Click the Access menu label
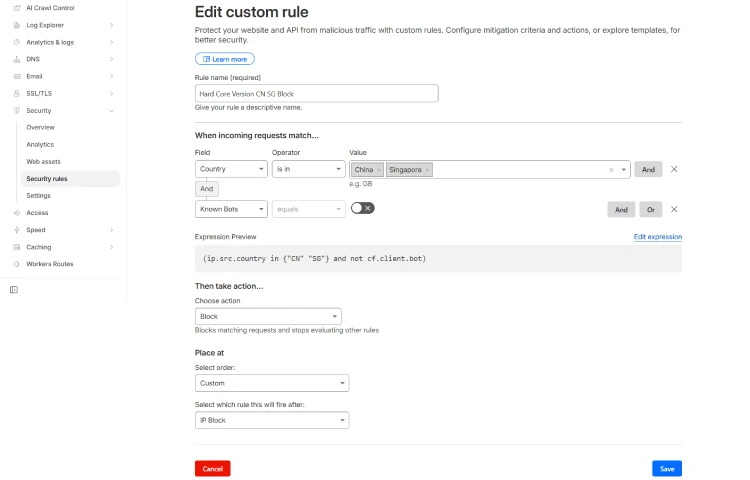750x480 pixels. 37,213
